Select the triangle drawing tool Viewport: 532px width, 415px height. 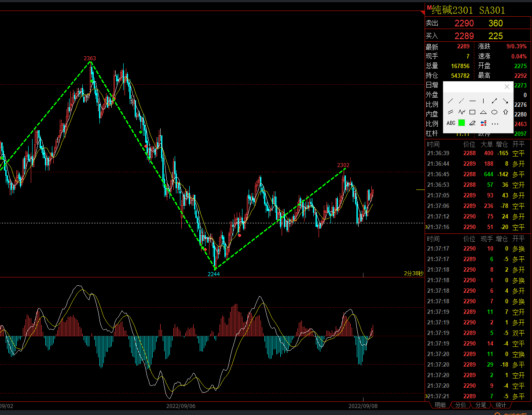tap(483, 112)
